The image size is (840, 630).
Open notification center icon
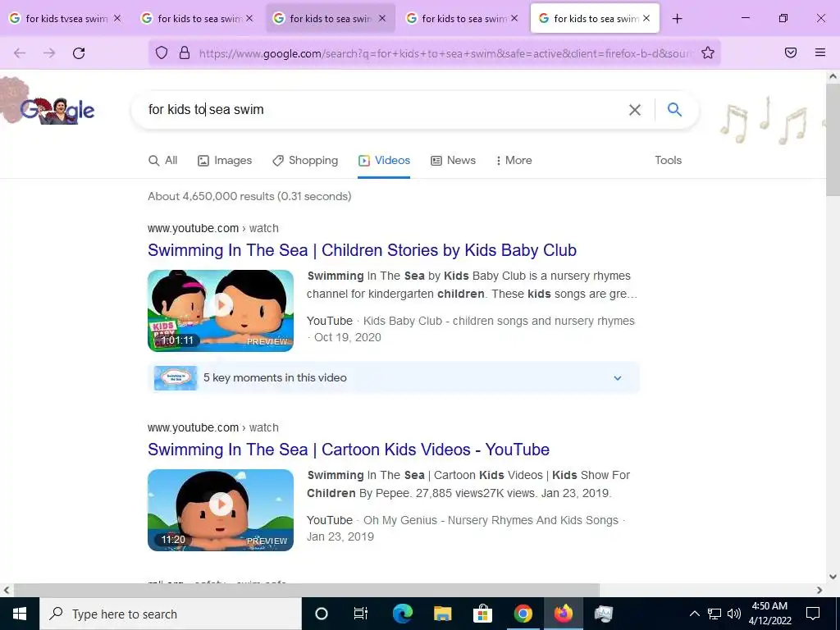pos(813,614)
